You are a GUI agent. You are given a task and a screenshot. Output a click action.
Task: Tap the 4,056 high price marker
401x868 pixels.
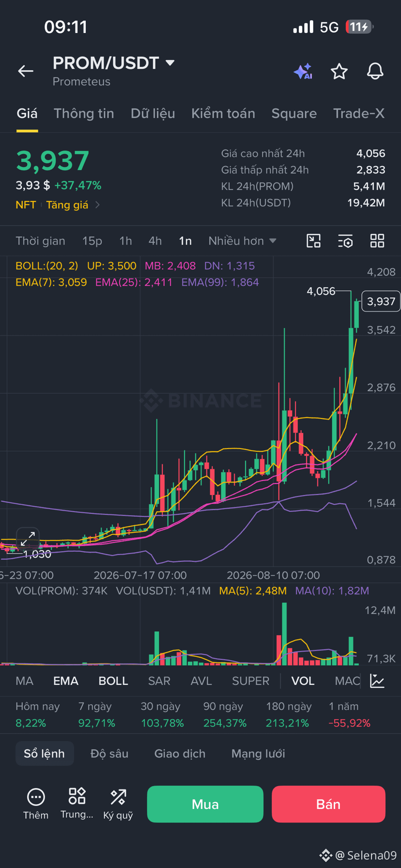pos(321,291)
